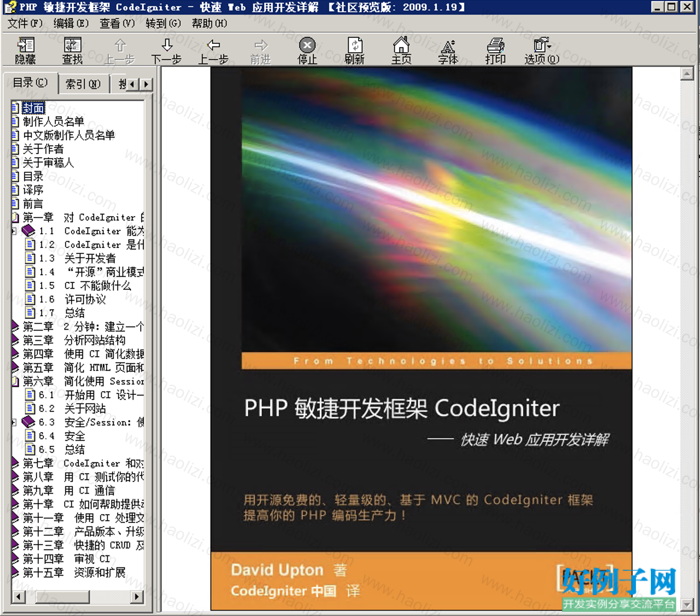Click page icon beside 1.4 开源商业模式
Screen dimensions: 700x616
tap(30, 272)
